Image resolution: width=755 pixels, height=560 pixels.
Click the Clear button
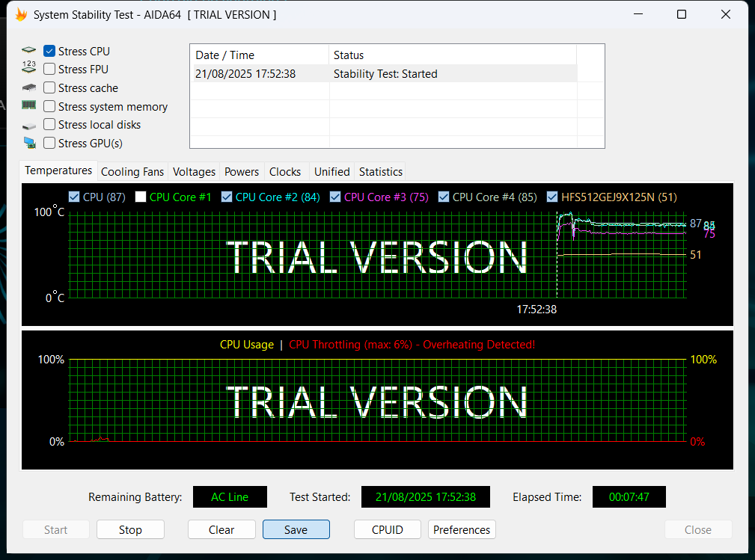point(221,529)
